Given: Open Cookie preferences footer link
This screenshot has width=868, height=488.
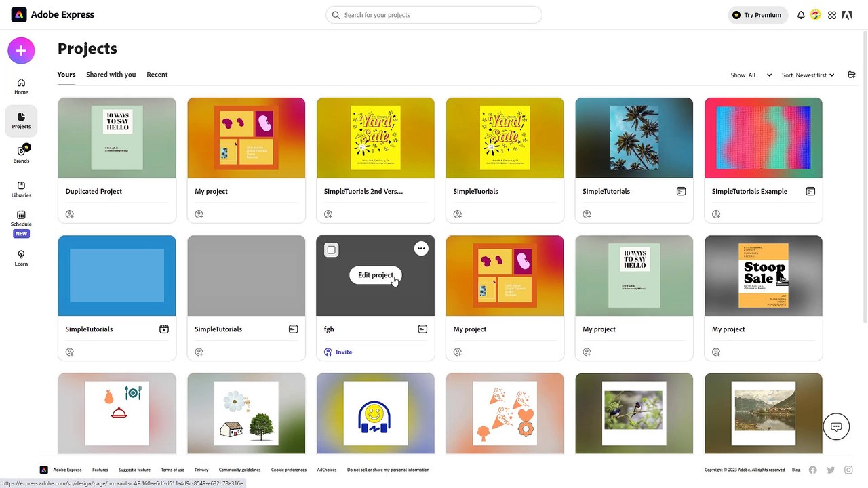Looking at the screenshot, I should coord(289,470).
